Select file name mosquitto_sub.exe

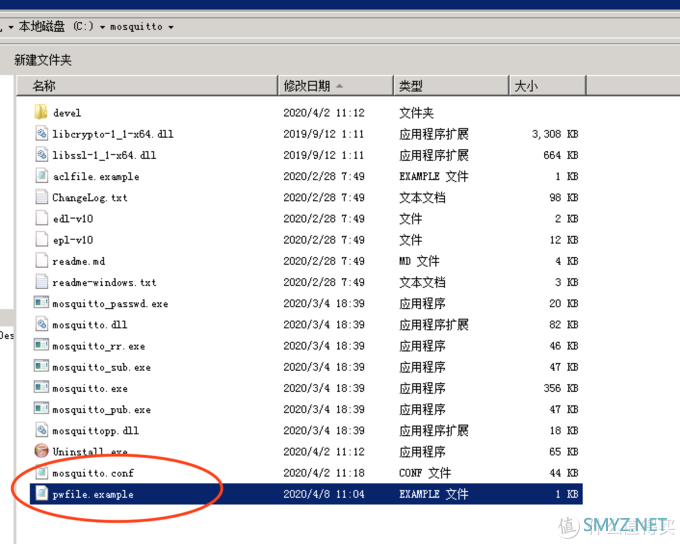[101, 367]
